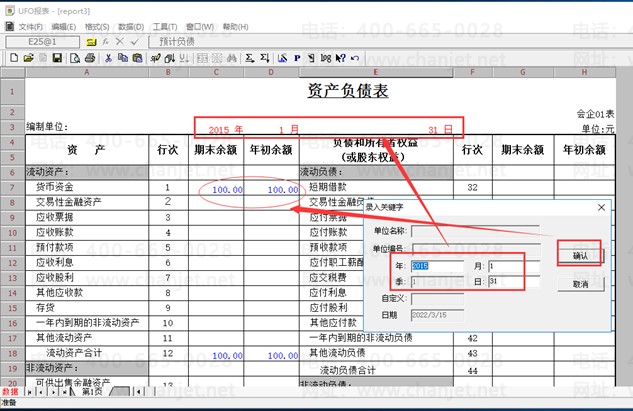Open the 文件(F) menu

click(x=31, y=27)
